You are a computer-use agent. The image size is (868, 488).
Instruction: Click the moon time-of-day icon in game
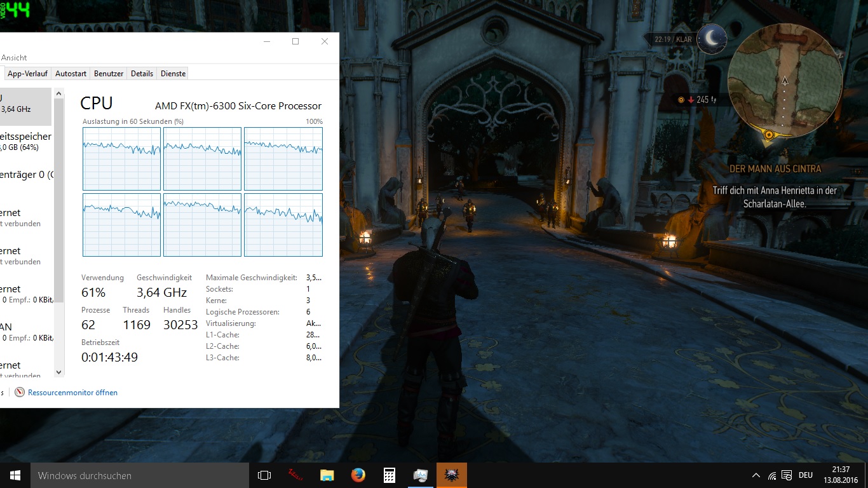tap(712, 39)
